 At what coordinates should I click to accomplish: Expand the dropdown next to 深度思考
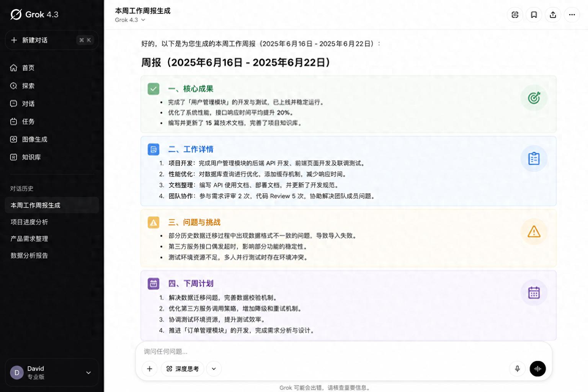coord(214,369)
